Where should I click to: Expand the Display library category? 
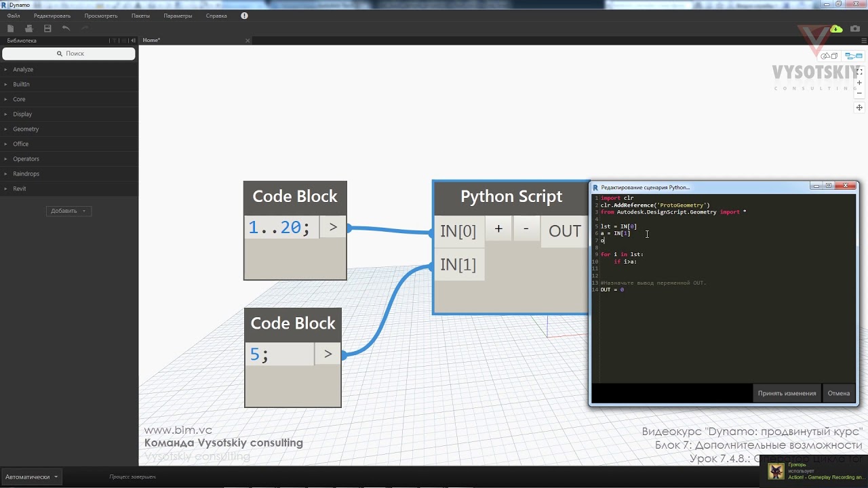point(69,114)
